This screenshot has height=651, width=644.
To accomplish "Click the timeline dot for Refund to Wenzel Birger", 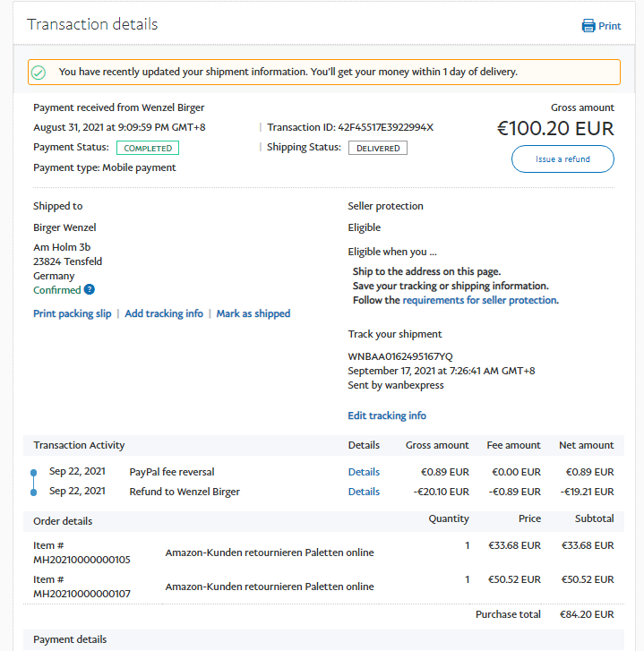I will [x=33, y=492].
